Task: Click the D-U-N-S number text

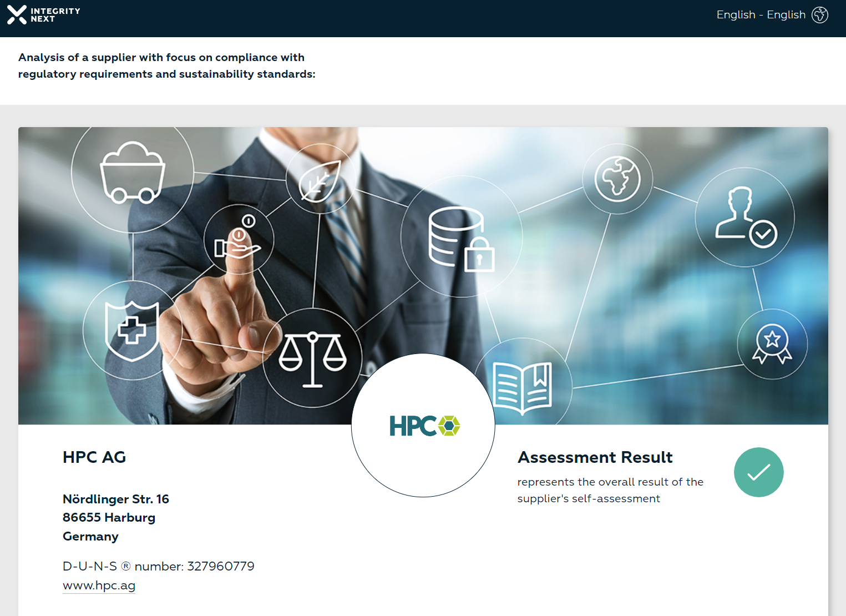Action: coord(158,566)
